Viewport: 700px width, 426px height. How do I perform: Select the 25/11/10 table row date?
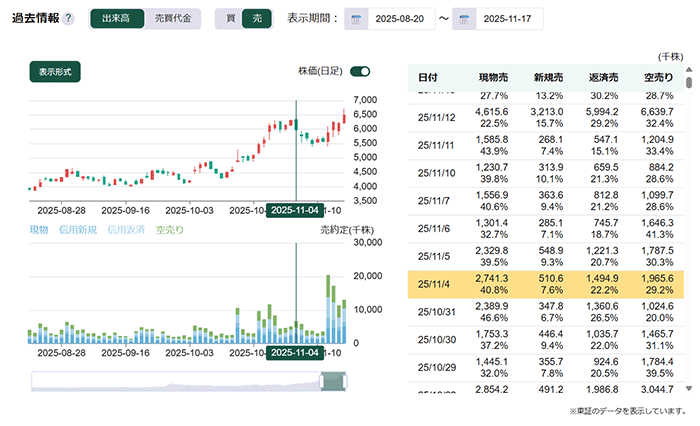tap(437, 173)
